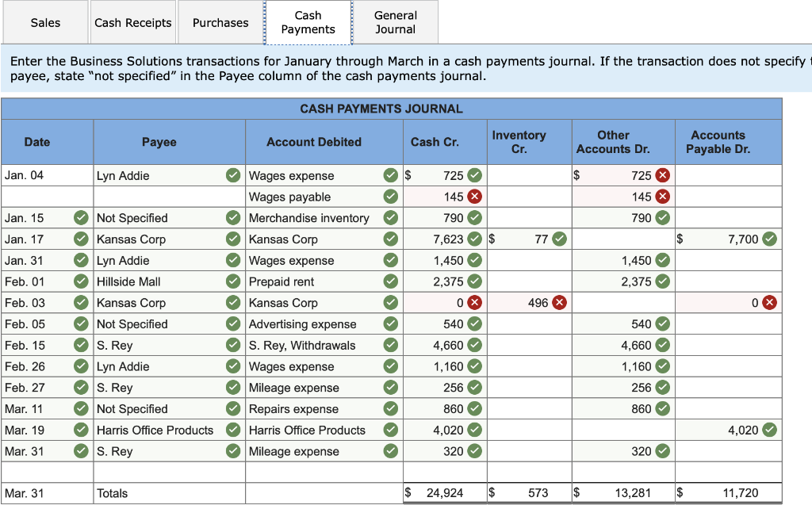
Task: Click green check next to Jan. 04 Lyn Addie payee
Action: [233, 175]
